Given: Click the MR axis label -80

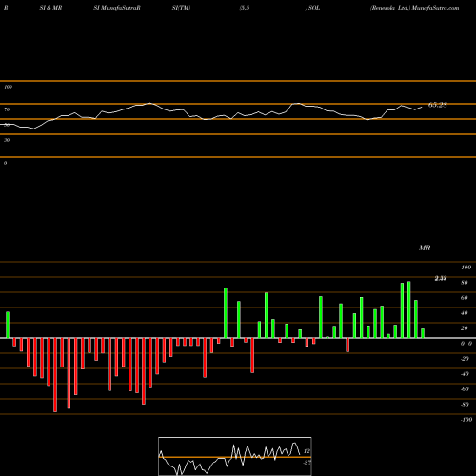Looking at the screenshot, I should [x=465, y=405].
